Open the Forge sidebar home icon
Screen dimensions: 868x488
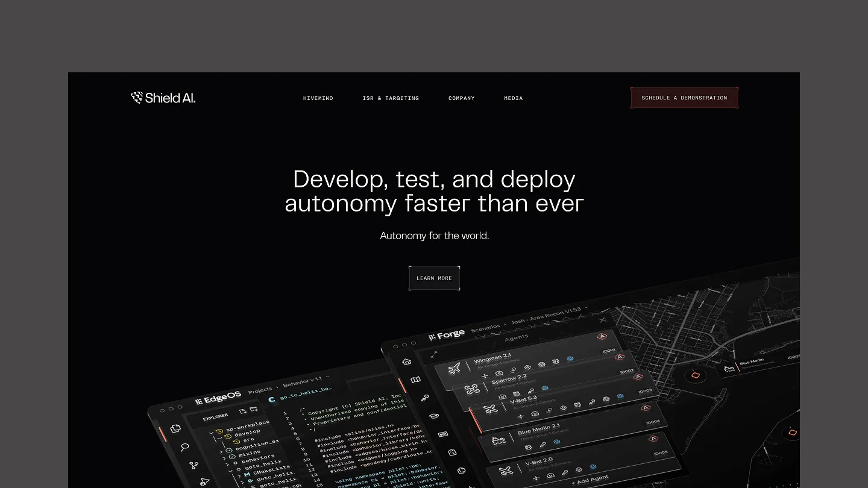click(407, 361)
